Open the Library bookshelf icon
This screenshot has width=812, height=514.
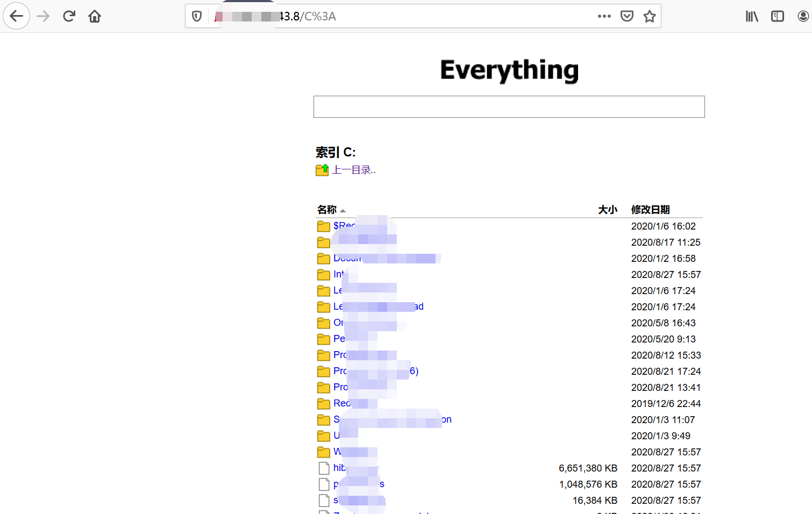pos(752,16)
